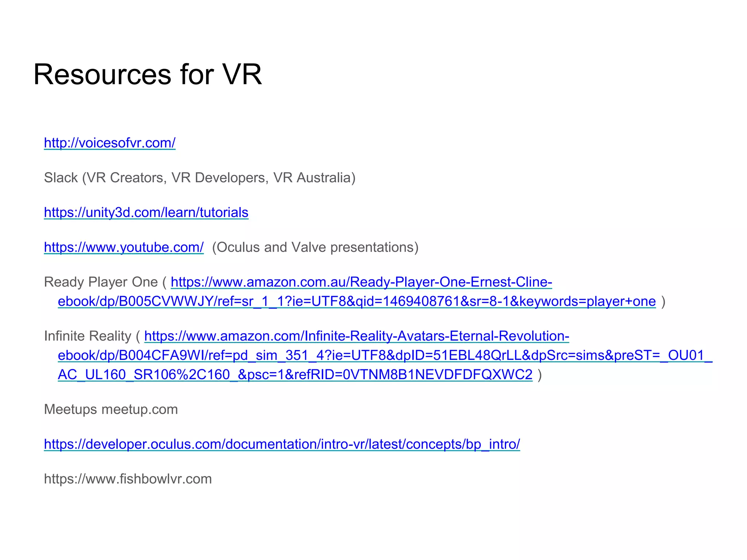The width and height of the screenshot is (747, 560).
Task: Click the https://www.fishbowlvr.com text
Action: point(128,479)
